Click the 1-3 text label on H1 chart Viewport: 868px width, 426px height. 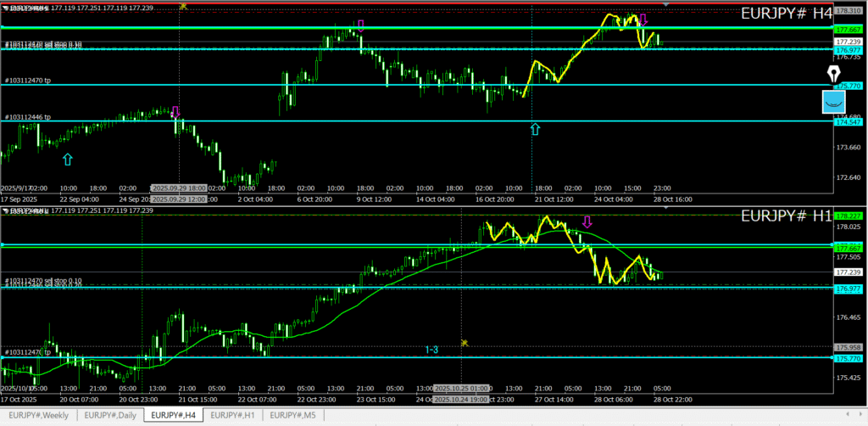[x=431, y=350]
